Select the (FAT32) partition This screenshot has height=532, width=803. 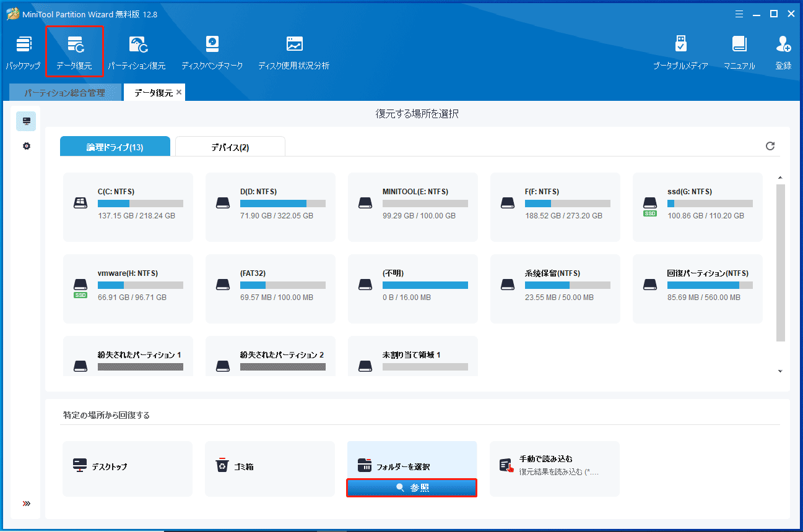pyautogui.click(x=271, y=289)
